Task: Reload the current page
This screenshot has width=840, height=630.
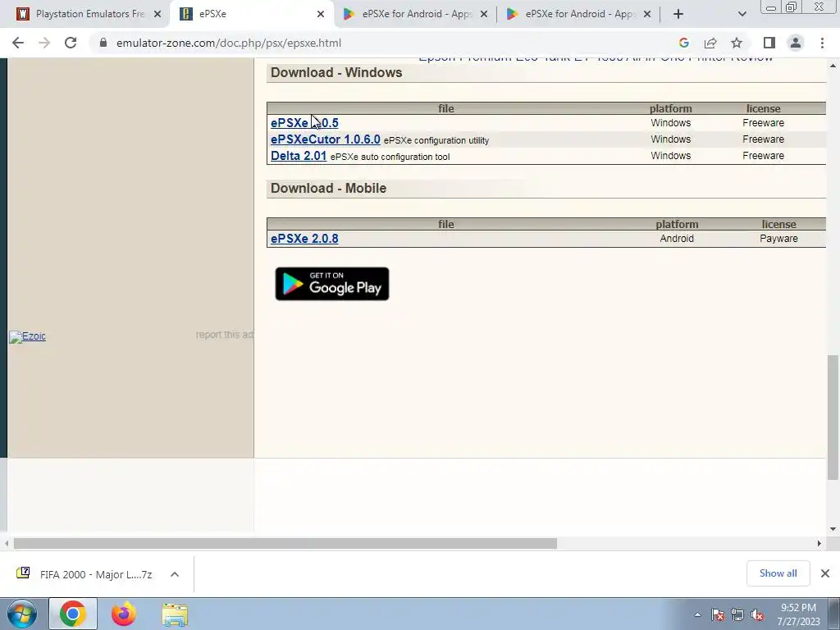Action: click(x=71, y=43)
